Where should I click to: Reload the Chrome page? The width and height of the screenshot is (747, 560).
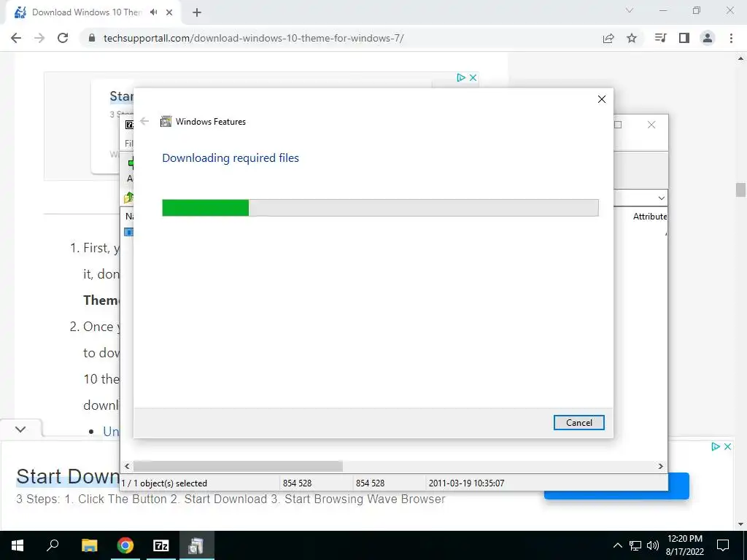[63, 38]
